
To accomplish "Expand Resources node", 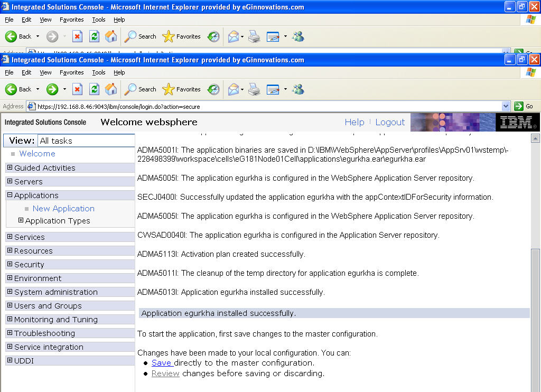I will [x=10, y=250].
